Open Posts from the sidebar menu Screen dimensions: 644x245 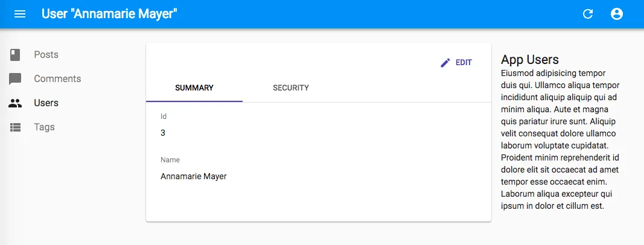coord(46,55)
